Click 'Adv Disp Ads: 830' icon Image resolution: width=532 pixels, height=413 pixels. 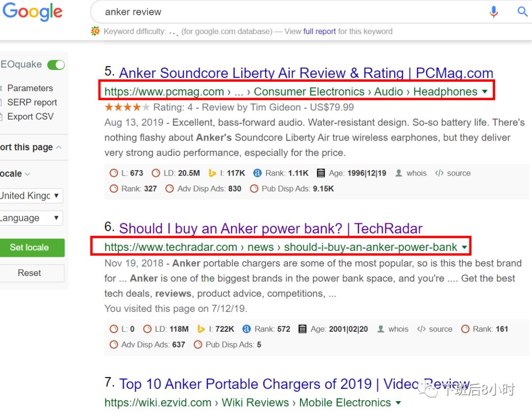(169, 189)
